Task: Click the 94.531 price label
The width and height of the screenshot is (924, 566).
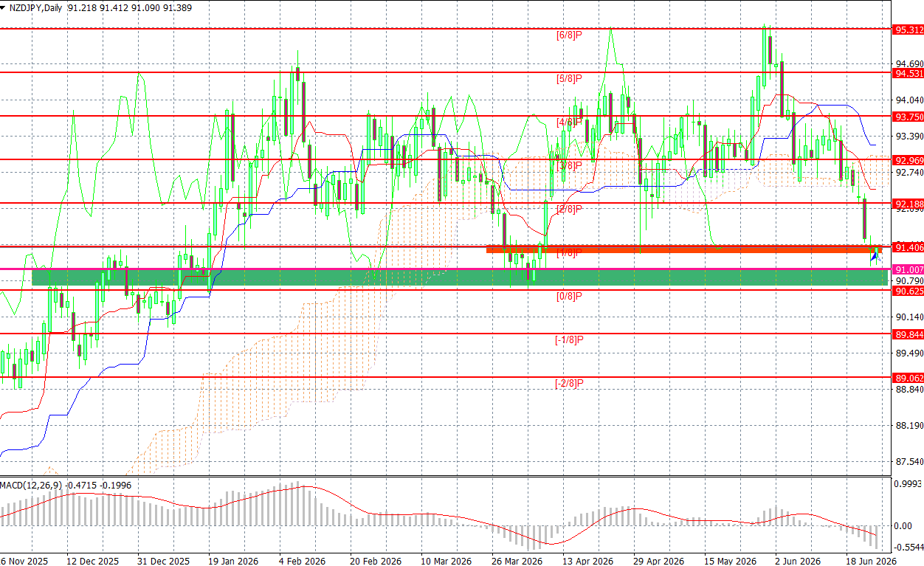Action: pyautogui.click(x=908, y=73)
